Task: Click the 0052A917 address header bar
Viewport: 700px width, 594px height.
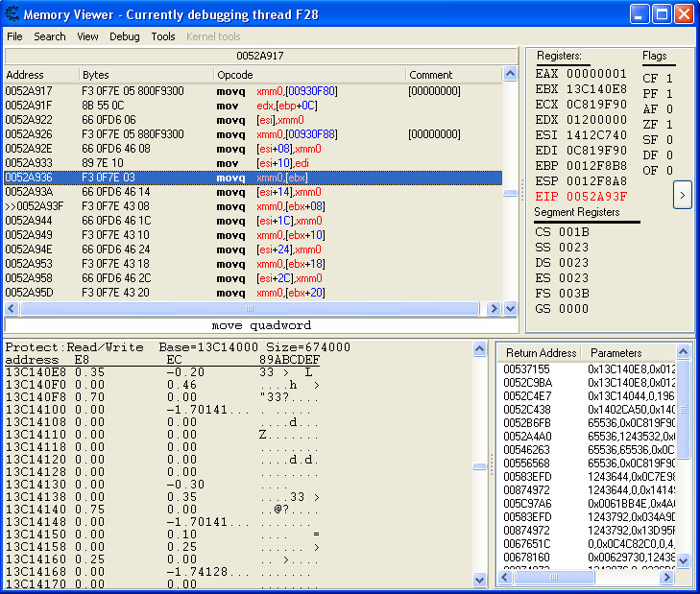Action: [260, 56]
